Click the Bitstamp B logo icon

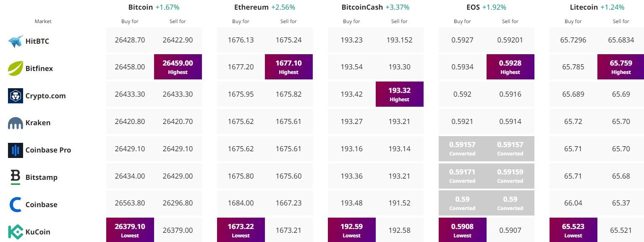click(16, 177)
